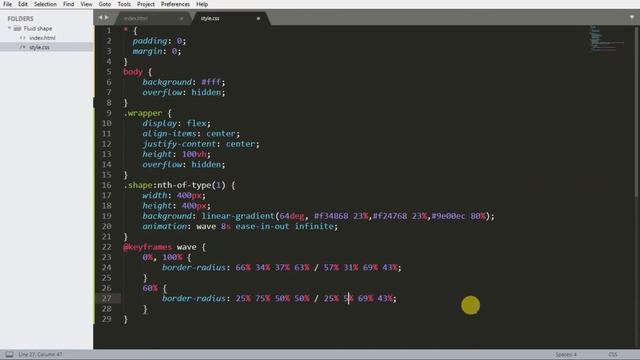Open the File menu
Image resolution: width=640 pixels, height=360 pixels.
tap(7, 4)
